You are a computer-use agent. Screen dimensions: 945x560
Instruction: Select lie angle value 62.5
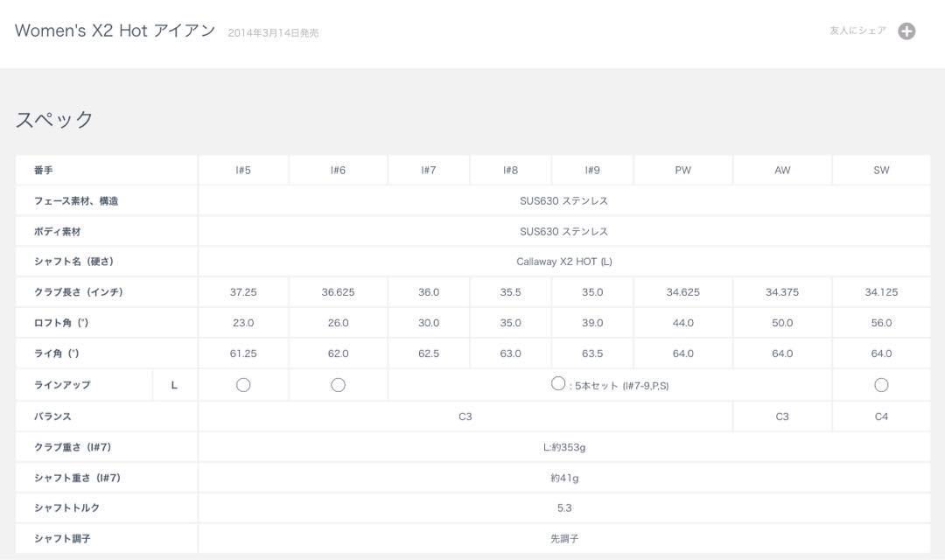coord(429,353)
